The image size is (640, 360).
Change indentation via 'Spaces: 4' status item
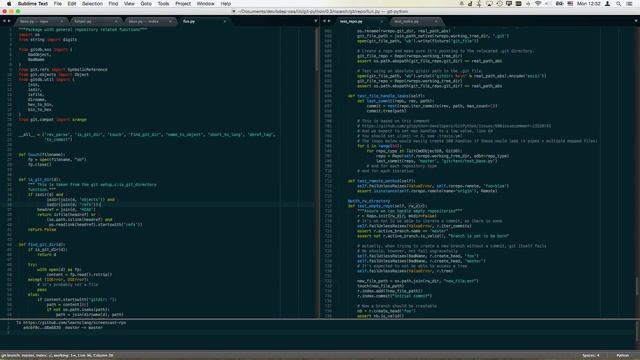pyautogui.click(x=591, y=356)
